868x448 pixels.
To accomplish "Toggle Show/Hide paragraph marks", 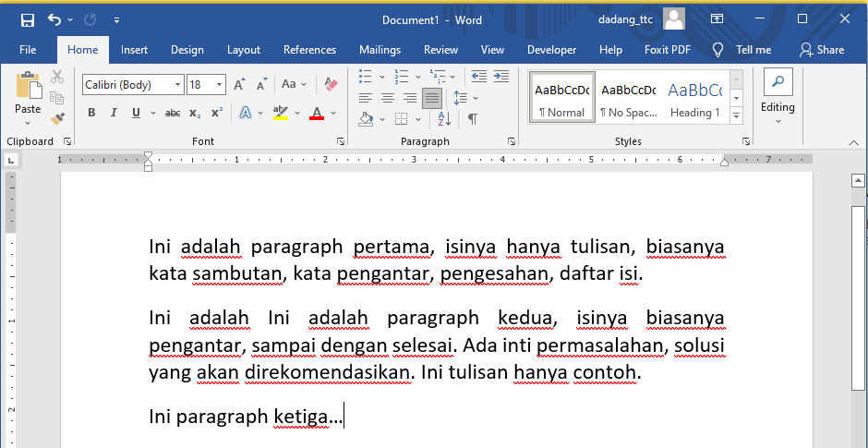I will coord(472,118).
